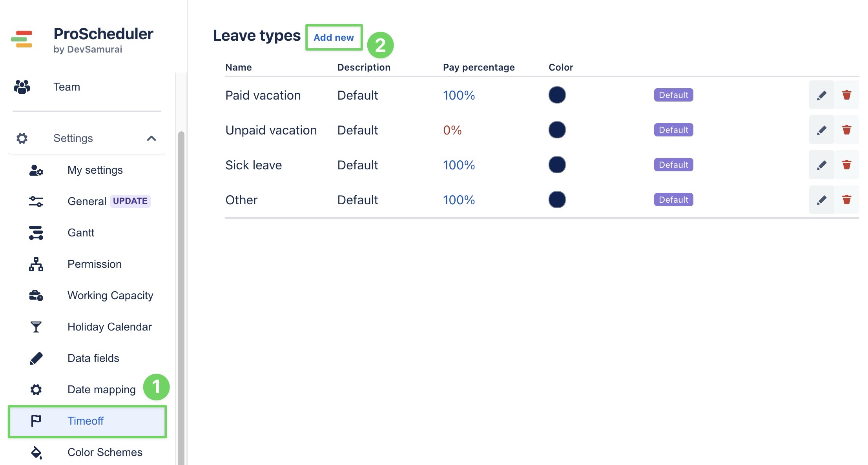Click the Working Capacity briefcase icon
868x465 pixels.
point(36,295)
